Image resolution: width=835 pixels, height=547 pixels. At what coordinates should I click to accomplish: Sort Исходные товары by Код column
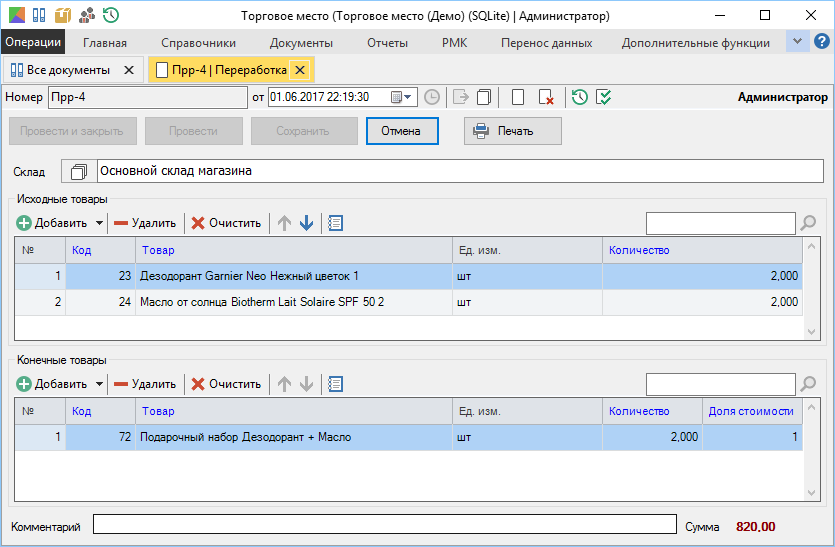[x=101, y=250]
